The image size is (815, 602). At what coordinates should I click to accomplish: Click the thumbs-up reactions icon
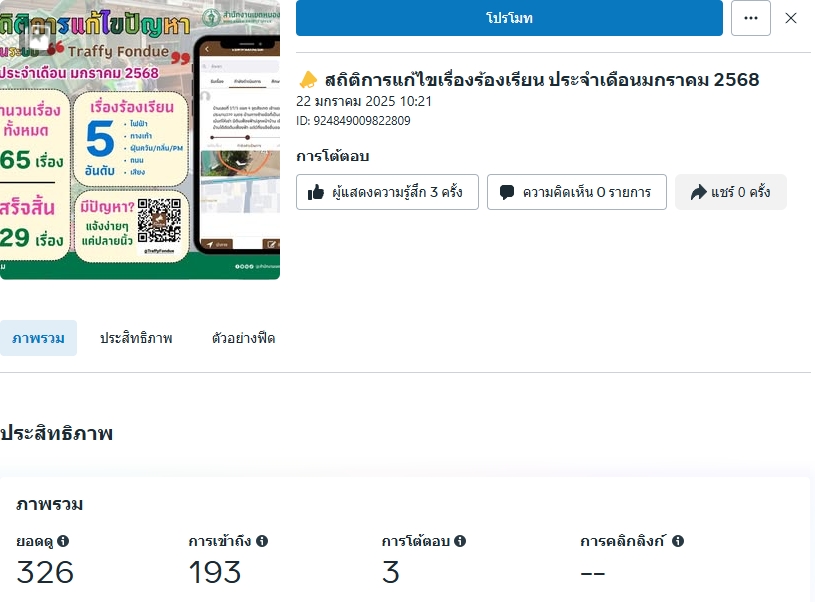click(316, 192)
